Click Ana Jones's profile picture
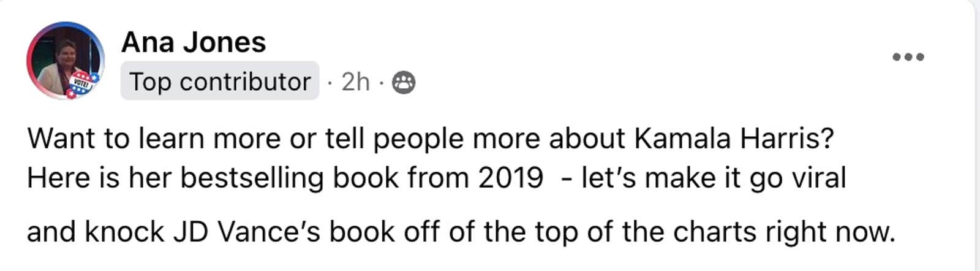980x271 pixels. click(65, 61)
